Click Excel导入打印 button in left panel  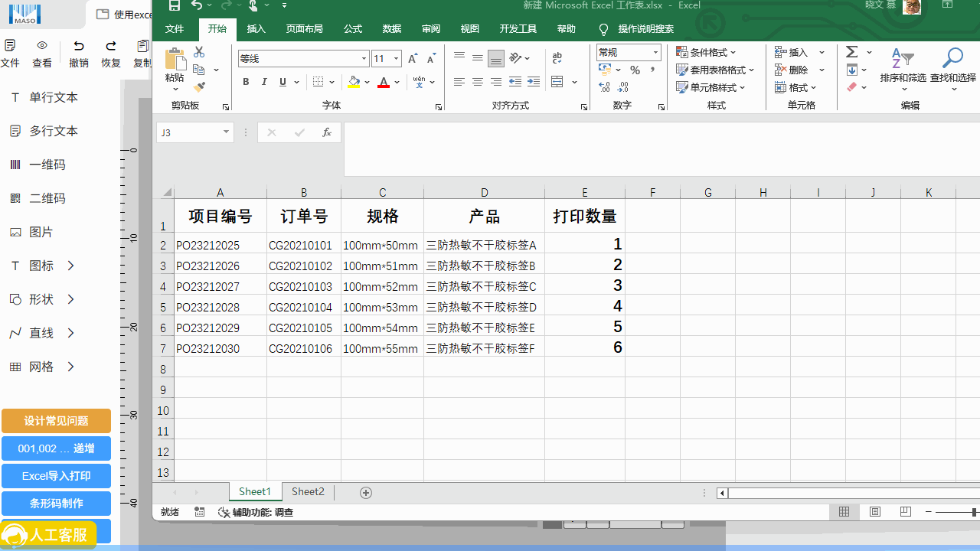(56, 476)
